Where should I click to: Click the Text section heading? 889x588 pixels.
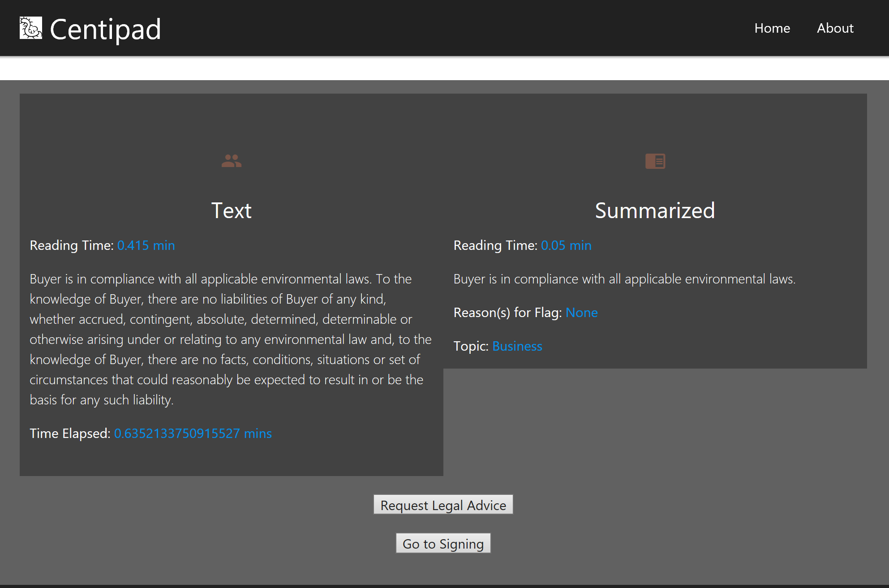pos(231,210)
